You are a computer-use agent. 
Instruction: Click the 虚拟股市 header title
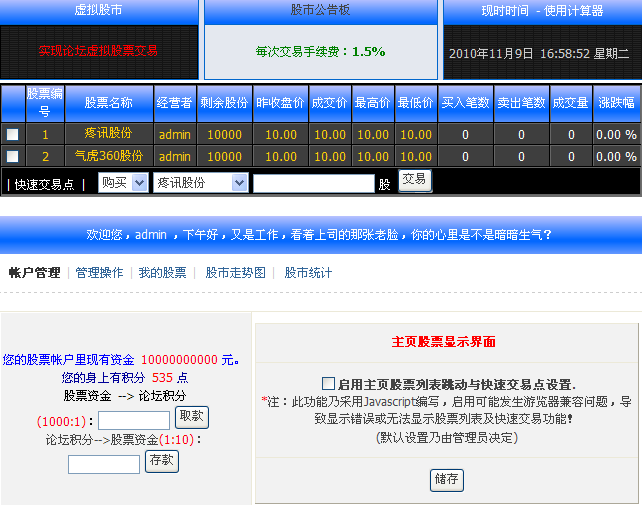point(98,10)
